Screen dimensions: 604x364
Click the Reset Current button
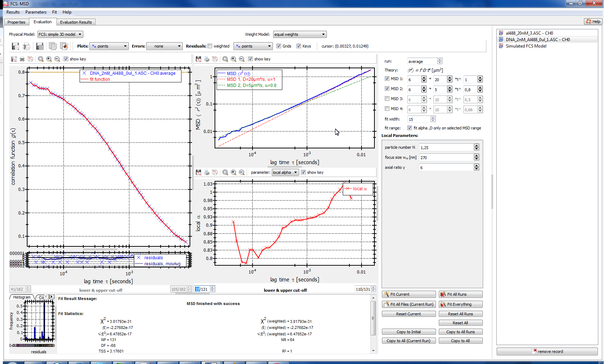(409, 314)
